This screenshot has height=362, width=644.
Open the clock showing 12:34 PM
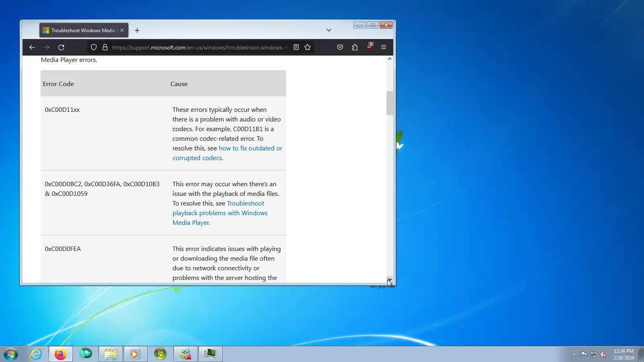(623, 354)
